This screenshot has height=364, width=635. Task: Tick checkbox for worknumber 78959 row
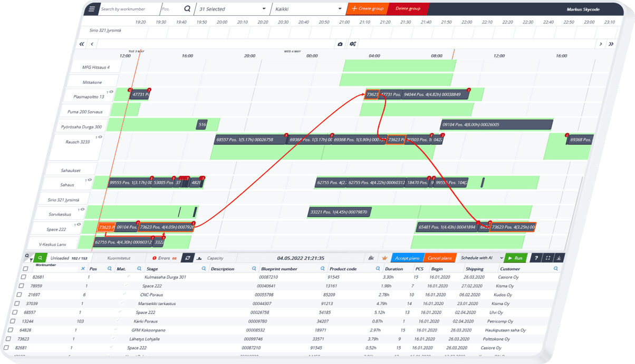tap(22, 286)
